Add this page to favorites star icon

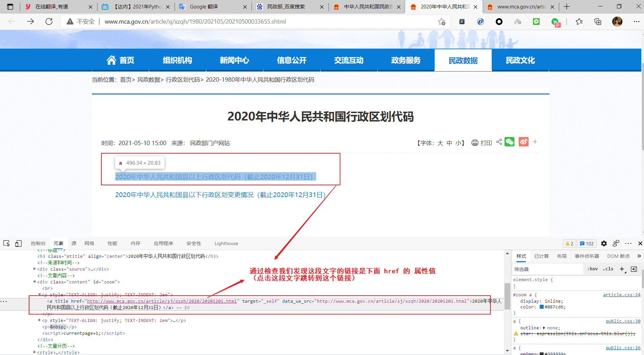pos(442,22)
